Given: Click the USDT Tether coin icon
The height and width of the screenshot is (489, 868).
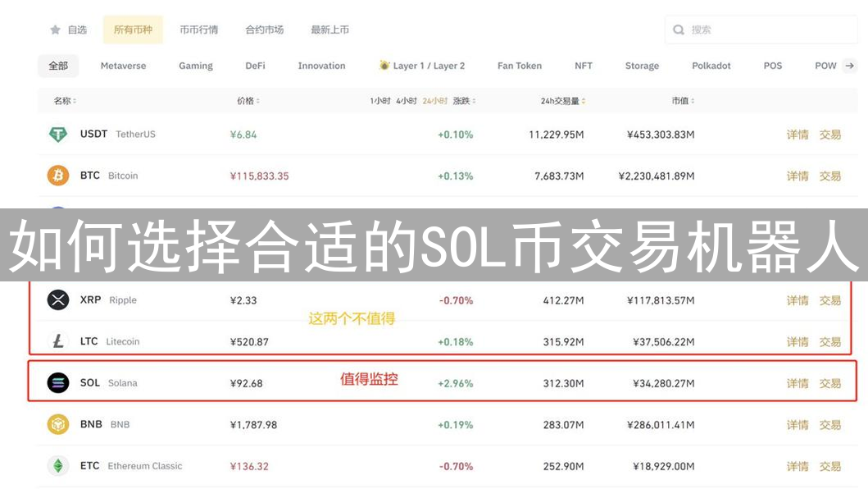Looking at the screenshot, I should (58, 135).
